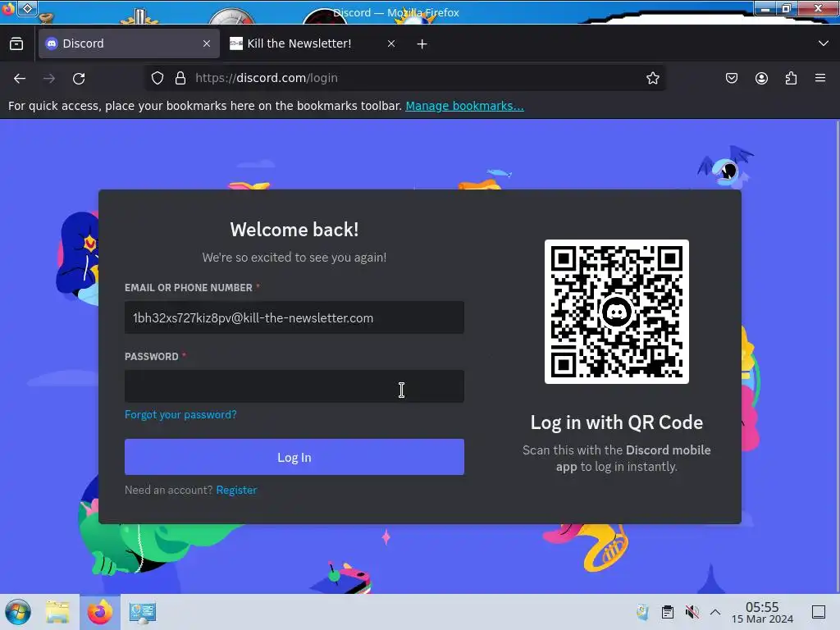
Task: Close the Discord tab
Action: coord(207,44)
